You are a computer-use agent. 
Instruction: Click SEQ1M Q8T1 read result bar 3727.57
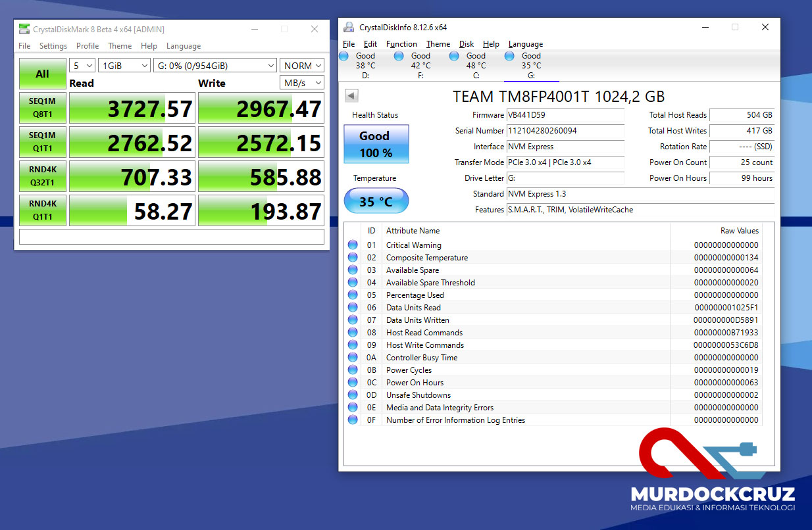point(132,108)
